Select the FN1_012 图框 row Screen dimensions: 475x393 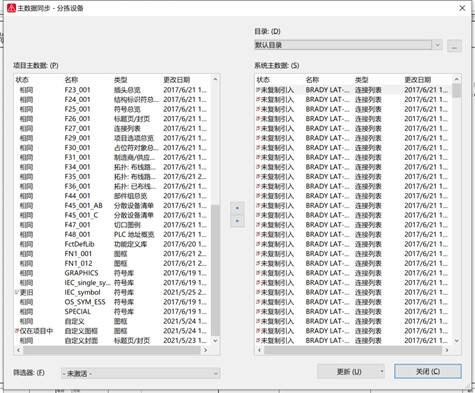click(x=113, y=263)
